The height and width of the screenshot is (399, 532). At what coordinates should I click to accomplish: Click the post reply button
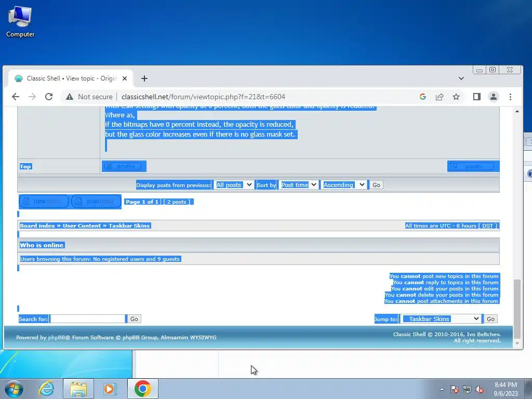(x=96, y=202)
